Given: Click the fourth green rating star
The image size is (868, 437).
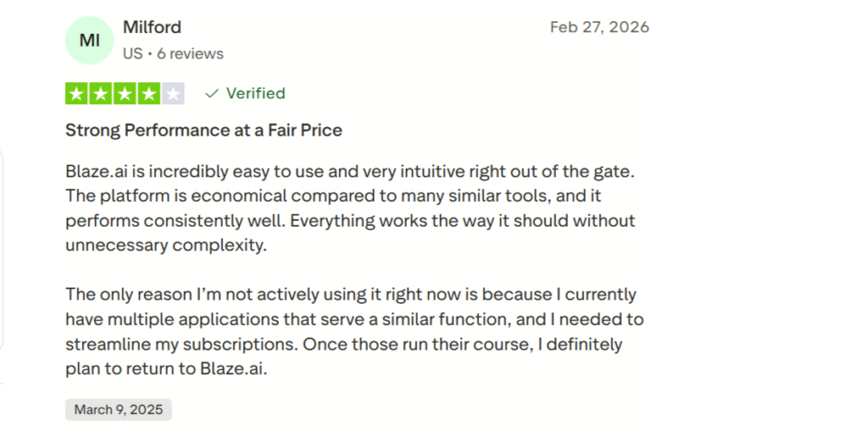Looking at the screenshot, I should [x=148, y=93].
